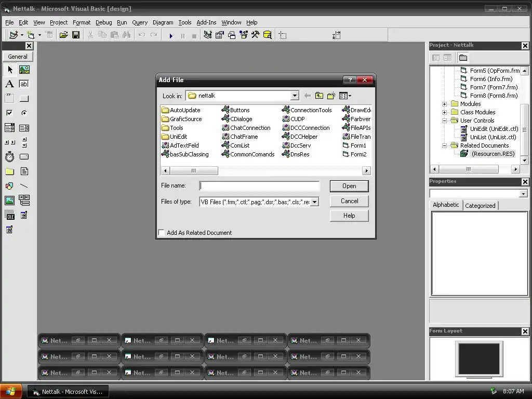Select the PictureBox tool in toolbox
This screenshot has height=399, width=532.
[x=24, y=70]
